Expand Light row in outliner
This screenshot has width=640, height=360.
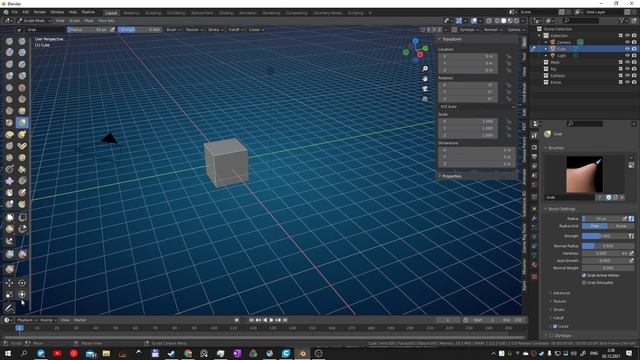[546, 55]
